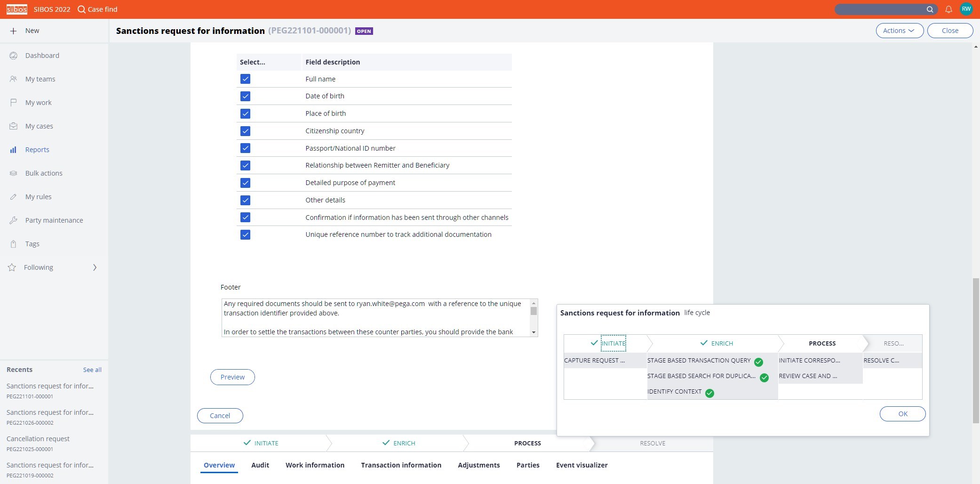This screenshot has width=980, height=484.
Task: Uncheck the Full name checkbox
Action: [245, 79]
